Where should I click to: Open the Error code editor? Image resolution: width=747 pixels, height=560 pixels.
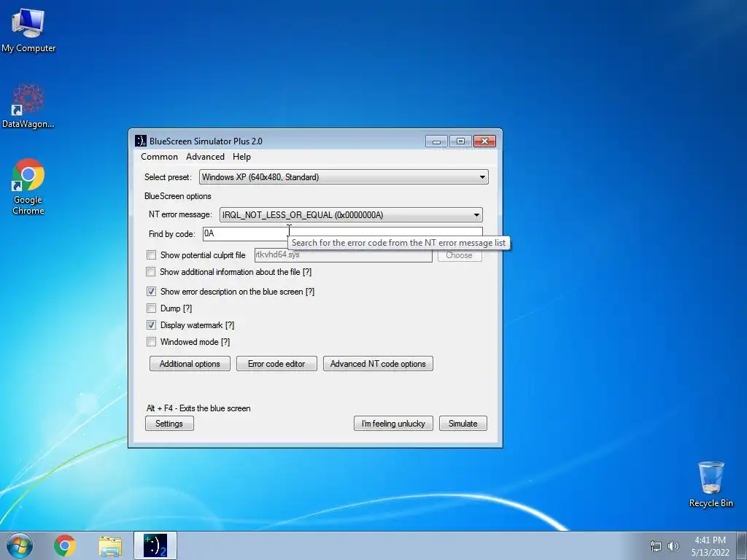coord(276,364)
